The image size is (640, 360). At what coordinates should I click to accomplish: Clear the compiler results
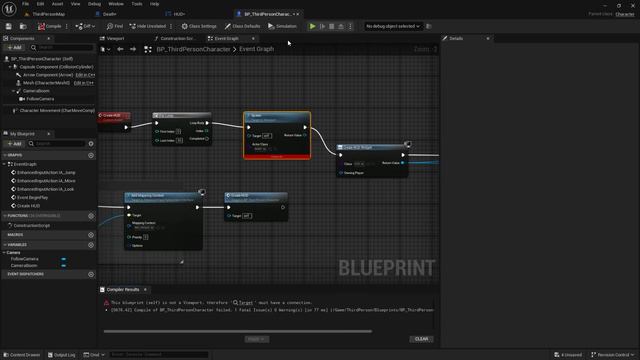click(x=421, y=339)
